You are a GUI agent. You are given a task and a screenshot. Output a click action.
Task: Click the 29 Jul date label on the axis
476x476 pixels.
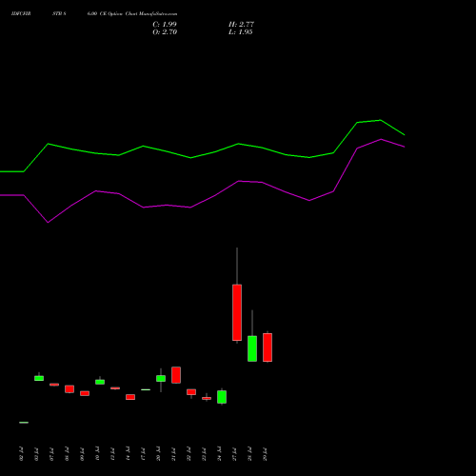(x=265, y=454)
